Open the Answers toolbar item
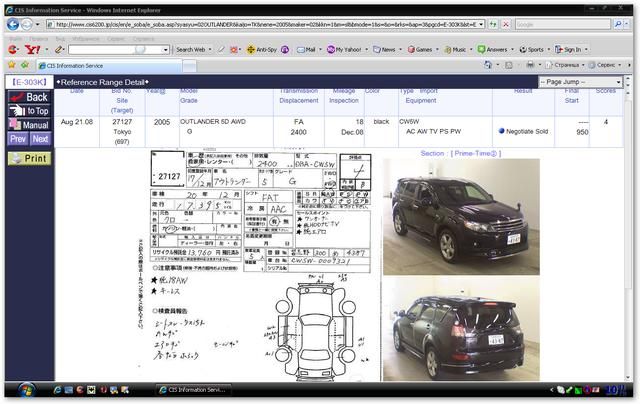This screenshot has height=404, width=640. pos(493,49)
